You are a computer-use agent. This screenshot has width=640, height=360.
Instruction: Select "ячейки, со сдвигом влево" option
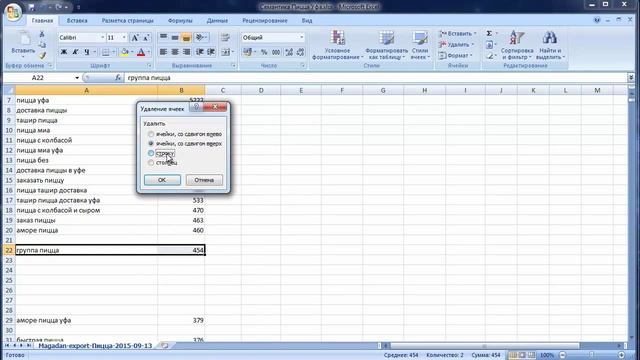coord(186,134)
